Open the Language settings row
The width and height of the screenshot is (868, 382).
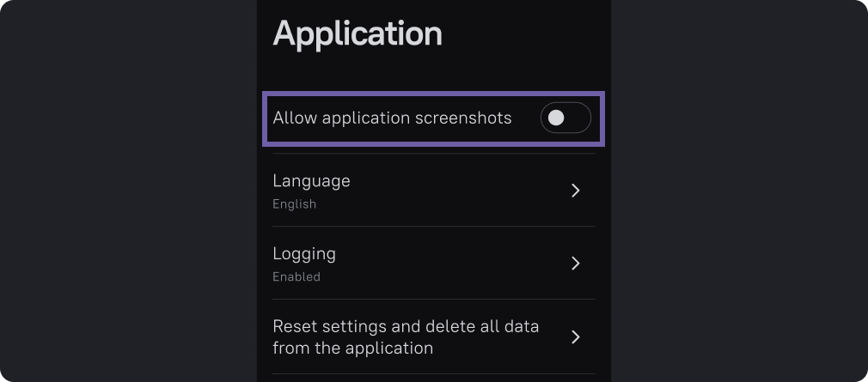(x=434, y=191)
